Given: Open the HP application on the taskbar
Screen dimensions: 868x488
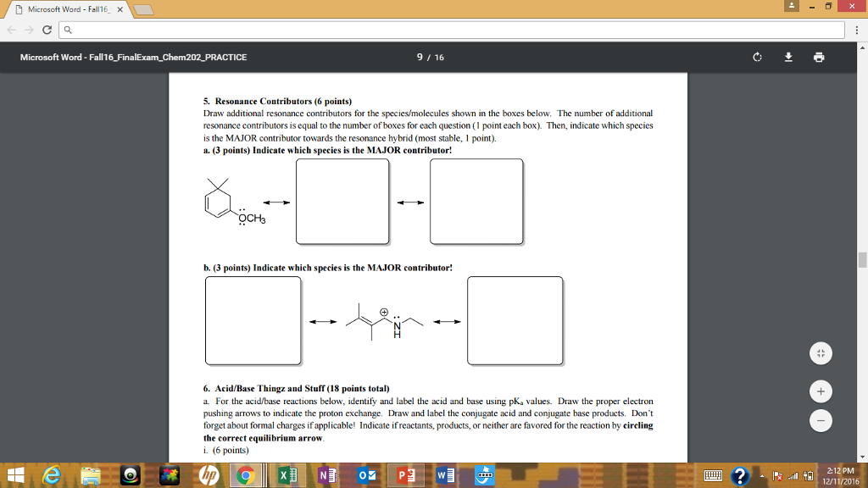Looking at the screenshot, I should point(208,475).
